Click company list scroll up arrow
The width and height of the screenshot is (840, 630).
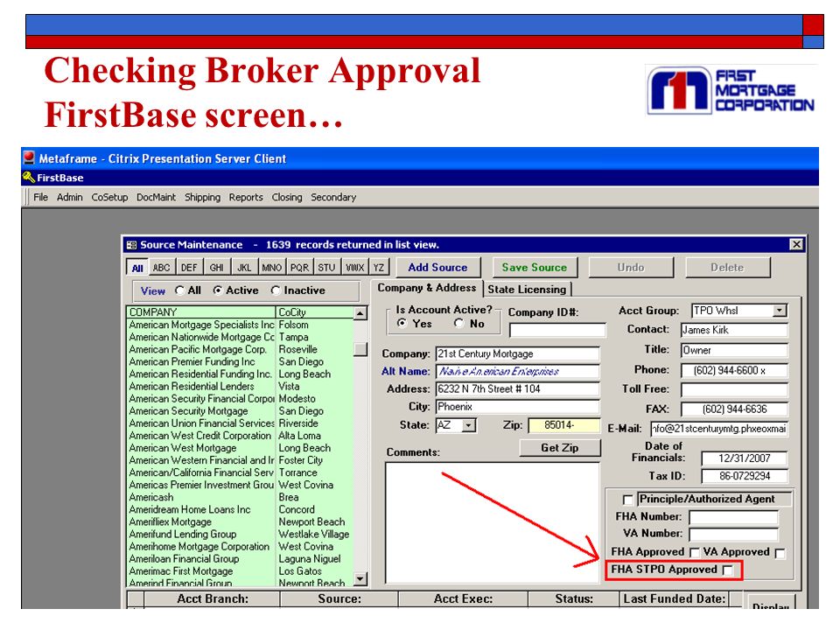click(x=360, y=313)
